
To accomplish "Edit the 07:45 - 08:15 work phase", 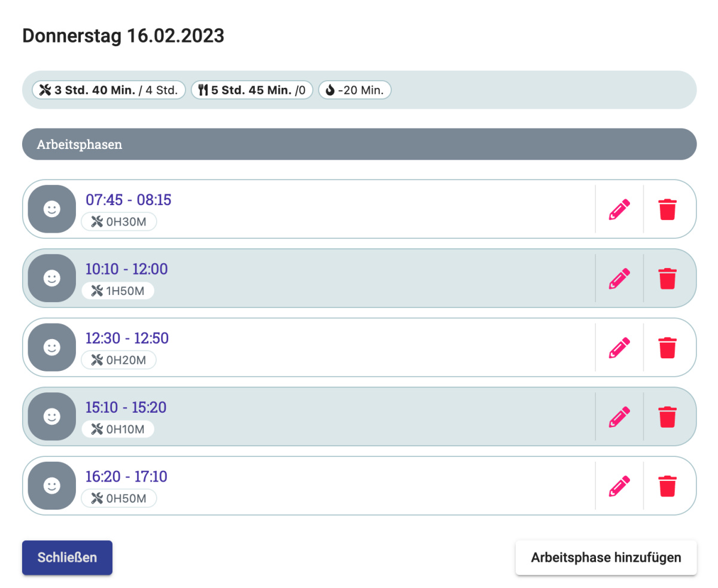I will [619, 209].
